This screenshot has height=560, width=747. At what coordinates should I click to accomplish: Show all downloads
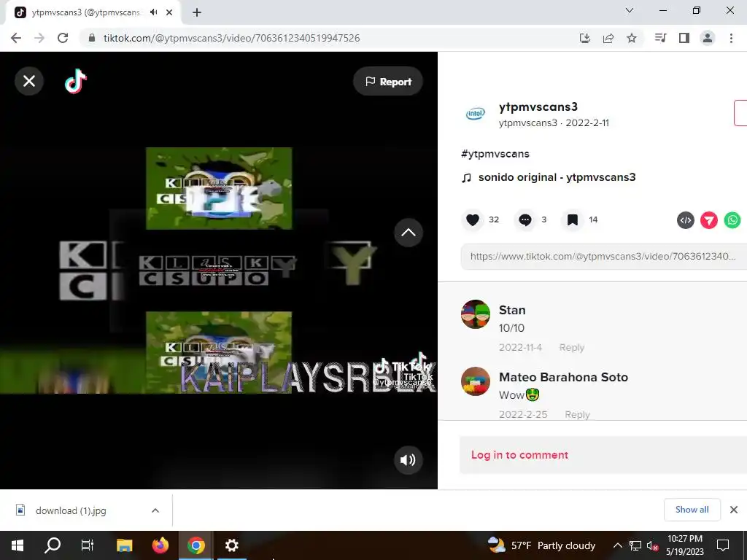pos(692,510)
